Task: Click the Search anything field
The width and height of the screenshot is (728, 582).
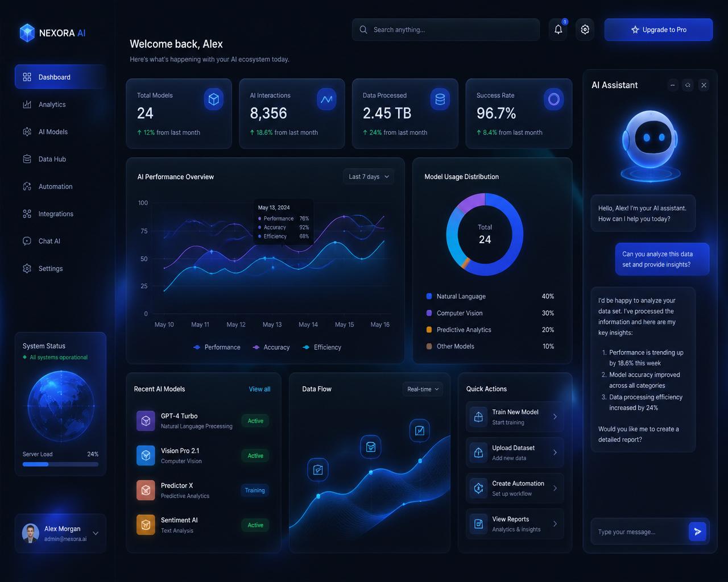Action: click(446, 30)
